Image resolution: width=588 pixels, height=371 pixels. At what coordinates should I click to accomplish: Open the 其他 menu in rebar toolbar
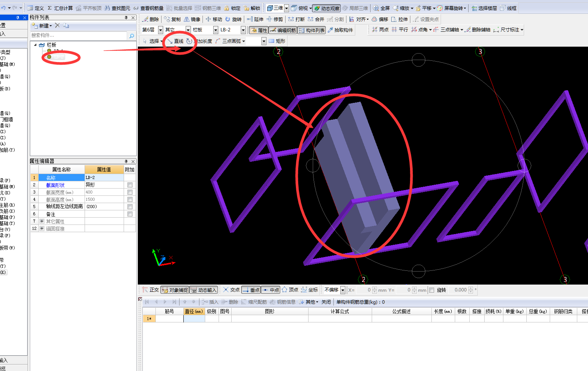(309, 302)
